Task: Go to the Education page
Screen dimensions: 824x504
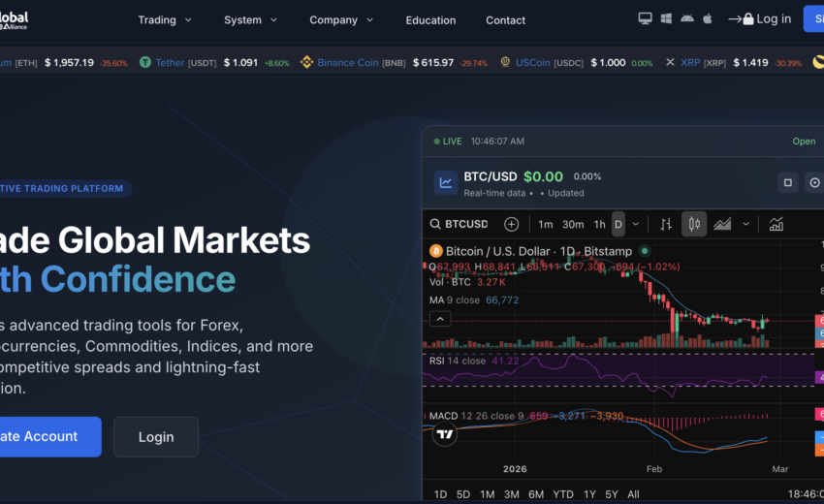Action: [430, 20]
